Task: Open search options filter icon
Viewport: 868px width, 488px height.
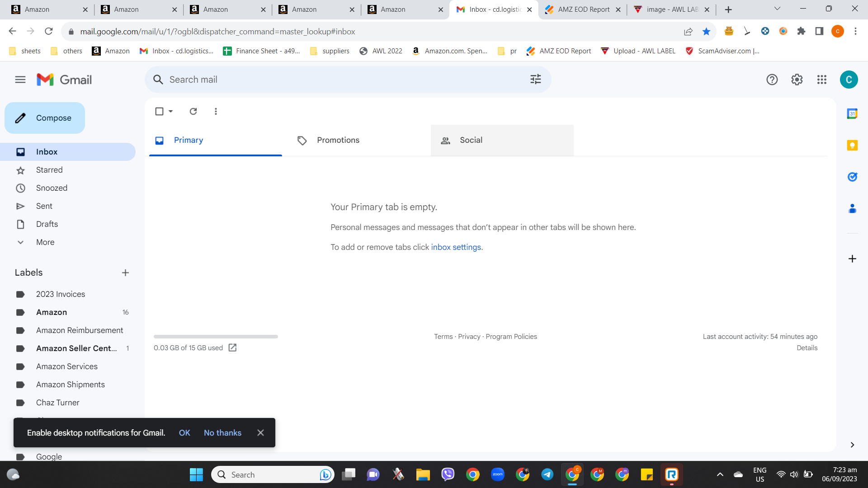Action: point(536,80)
